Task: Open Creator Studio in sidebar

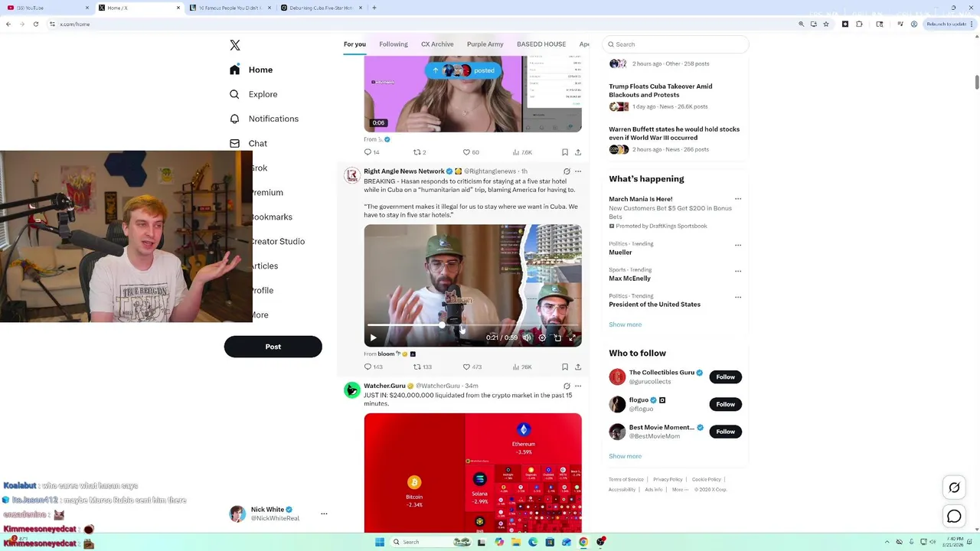Action: (278, 241)
